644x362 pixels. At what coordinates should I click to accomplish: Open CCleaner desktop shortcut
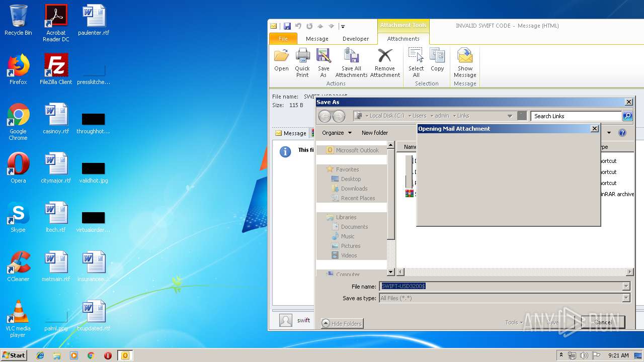coord(18,266)
